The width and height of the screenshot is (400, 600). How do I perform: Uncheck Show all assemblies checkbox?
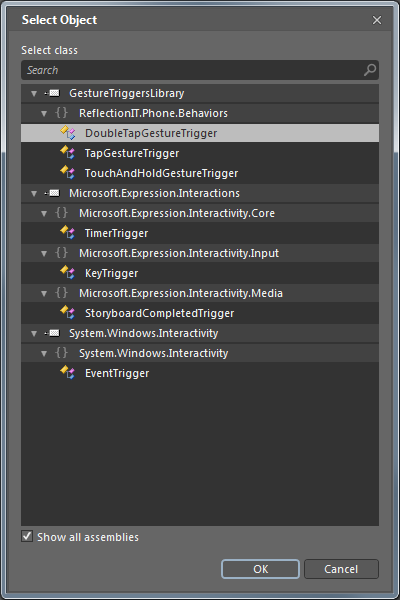pyautogui.click(x=27, y=536)
